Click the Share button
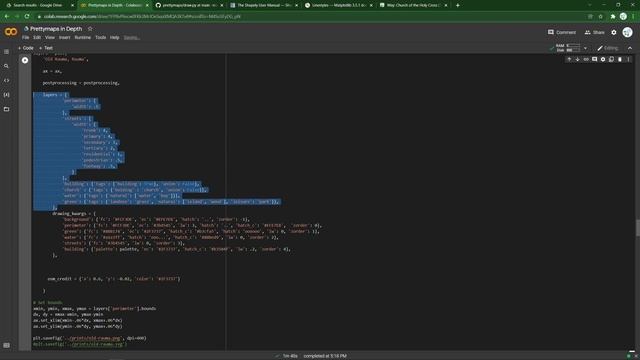 pyautogui.click(x=594, y=32)
